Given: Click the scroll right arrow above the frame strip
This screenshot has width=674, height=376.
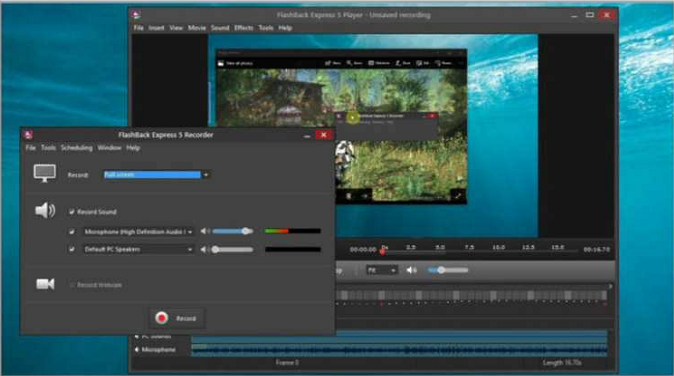Looking at the screenshot, I should [610, 286].
